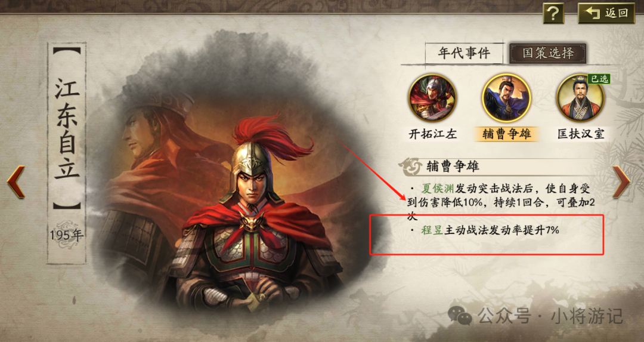Switch to the 国策选择 tab

[548, 53]
